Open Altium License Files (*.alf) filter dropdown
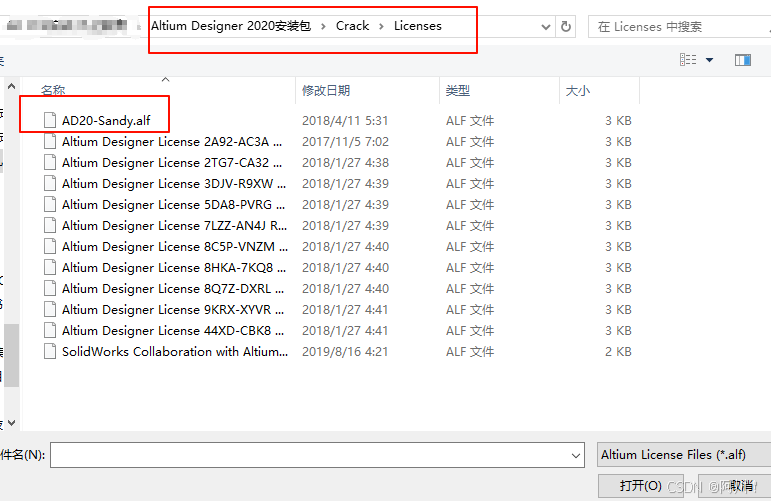This screenshot has height=501, width=771. click(x=684, y=455)
